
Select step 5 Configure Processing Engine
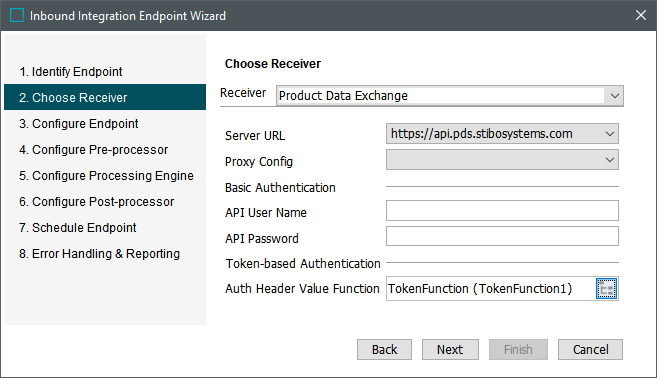coord(106,176)
